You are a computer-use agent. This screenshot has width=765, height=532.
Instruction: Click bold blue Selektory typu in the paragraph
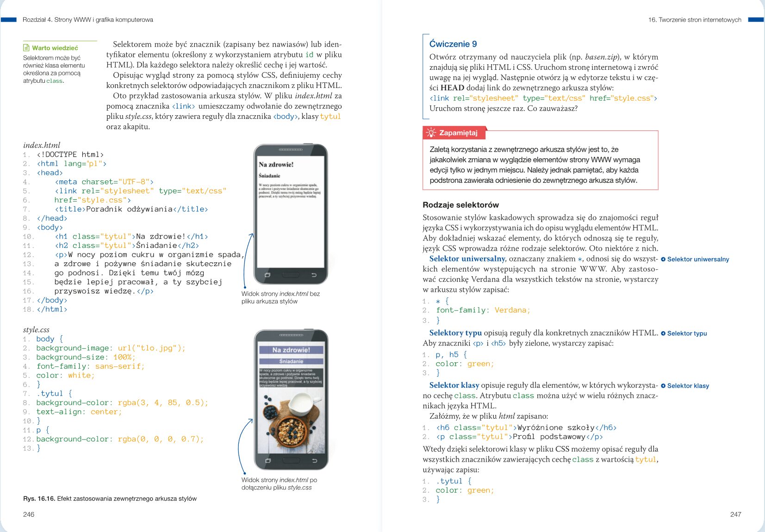click(x=455, y=333)
